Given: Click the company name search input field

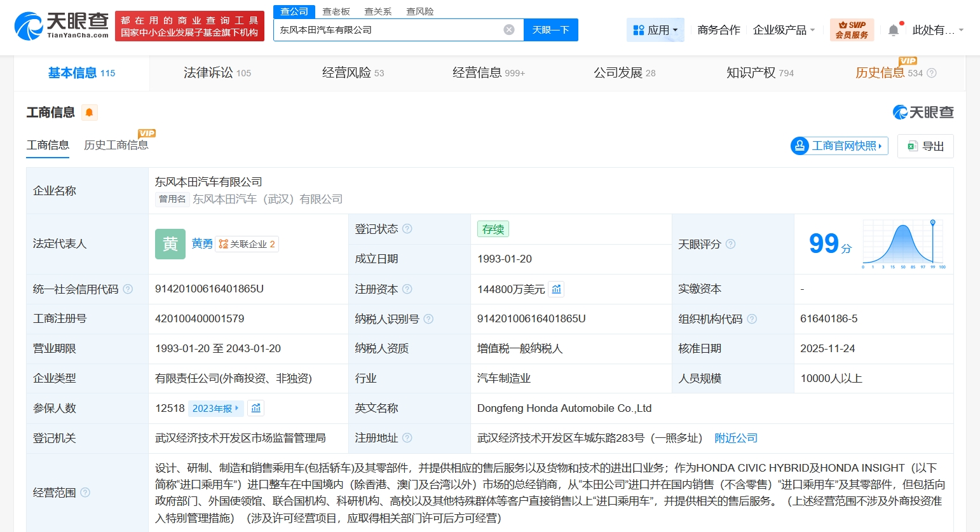Looking at the screenshot, I should click(x=388, y=30).
